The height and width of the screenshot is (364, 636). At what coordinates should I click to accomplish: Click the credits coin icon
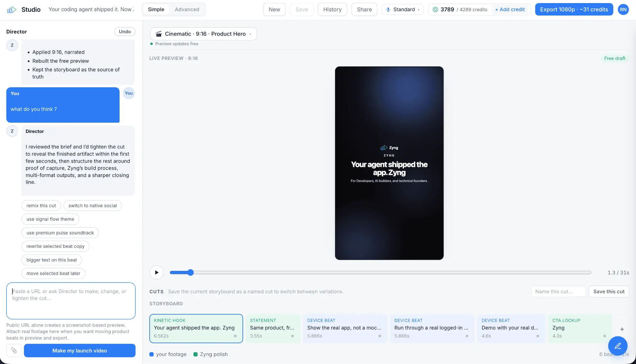point(435,10)
